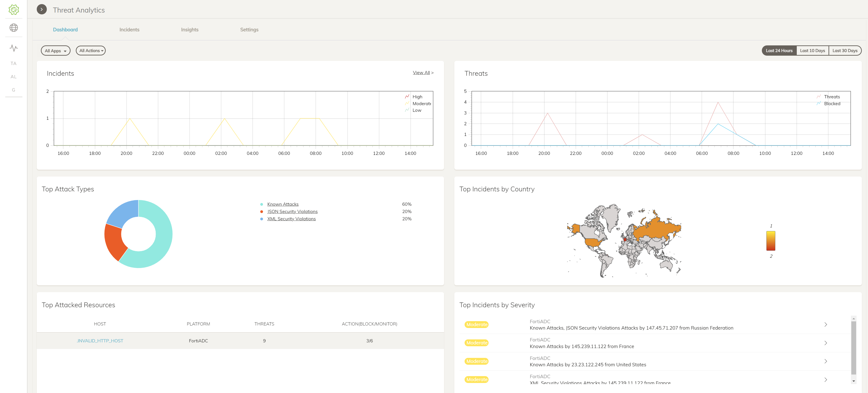The image size is (868, 393).
Task: Select the pulse activity monitor icon
Action: point(13,48)
